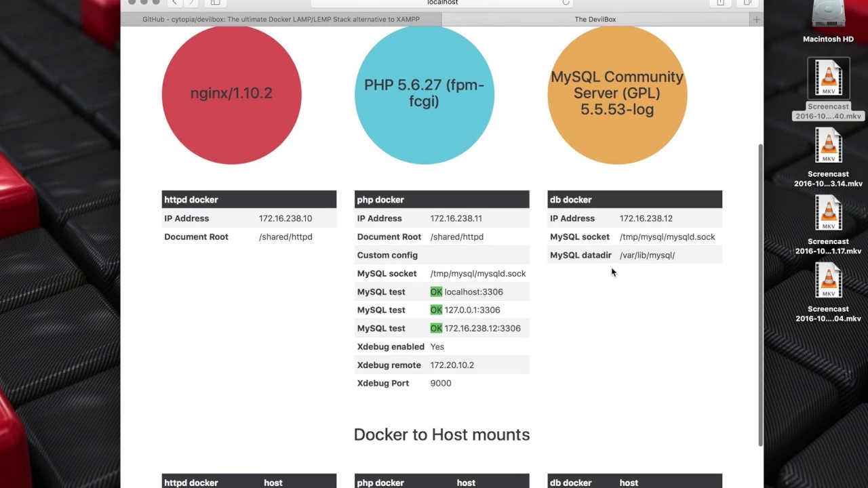Click OK badge next to 127.0.0.1:3306
The width and height of the screenshot is (868, 488).
point(436,310)
